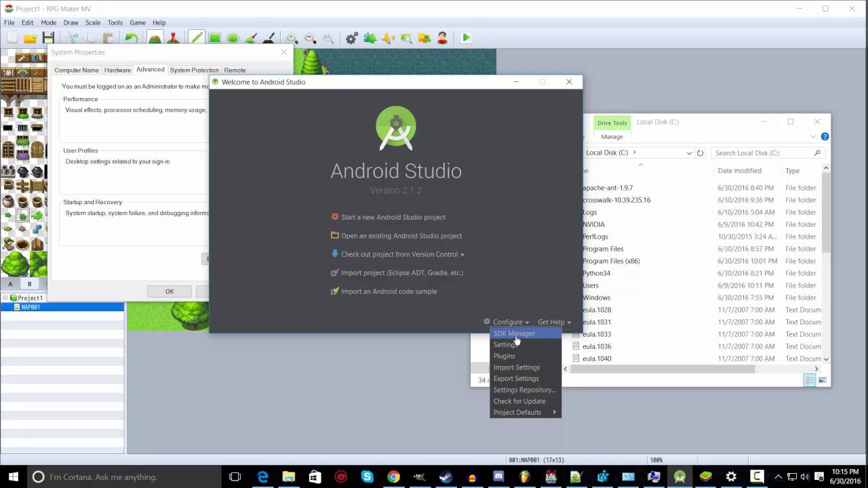Open the Edit menu
Image resolution: width=868 pixels, height=488 pixels.
click(27, 22)
